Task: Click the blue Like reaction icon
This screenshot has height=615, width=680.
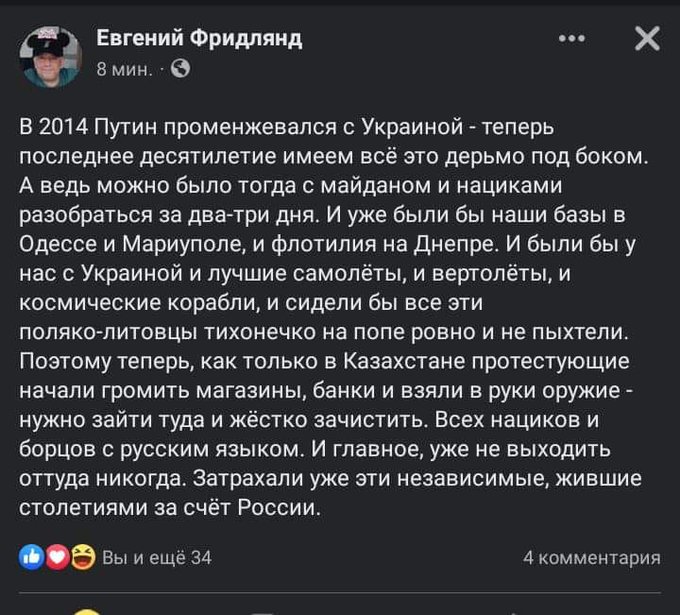Action: click(29, 557)
